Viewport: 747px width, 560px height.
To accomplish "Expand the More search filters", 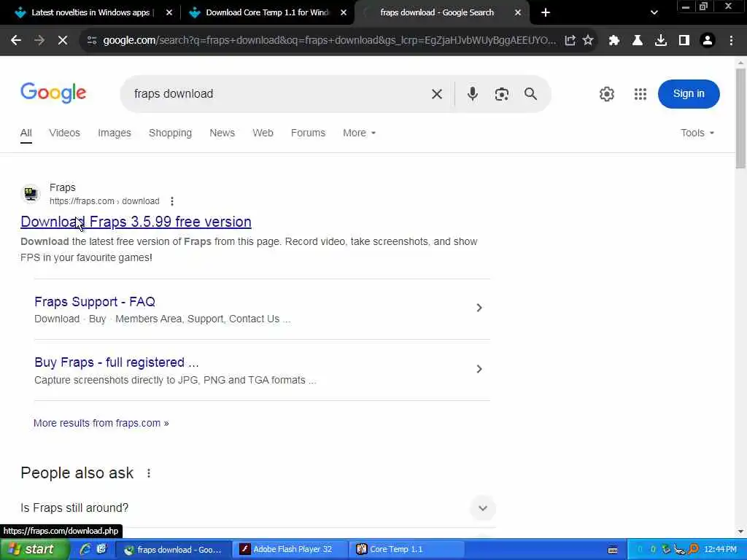I will pos(359,133).
